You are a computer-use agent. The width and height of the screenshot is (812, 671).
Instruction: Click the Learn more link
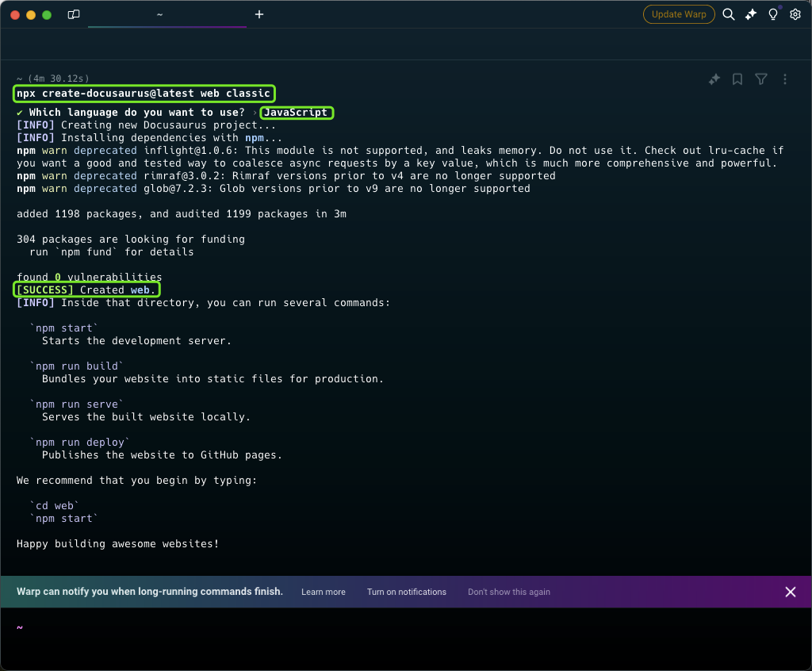(x=323, y=592)
